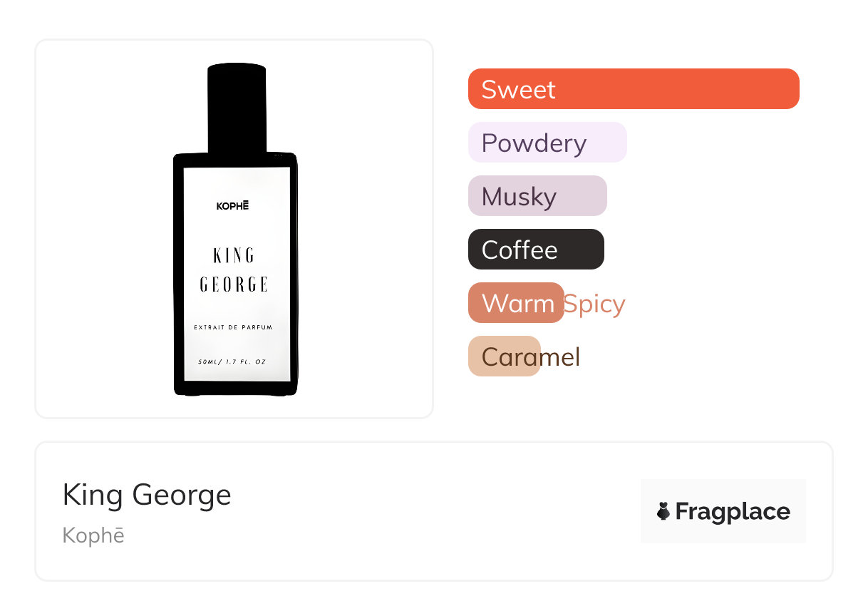Choose the Coffee accord bar
This screenshot has width=868, height=616.
[x=535, y=250]
